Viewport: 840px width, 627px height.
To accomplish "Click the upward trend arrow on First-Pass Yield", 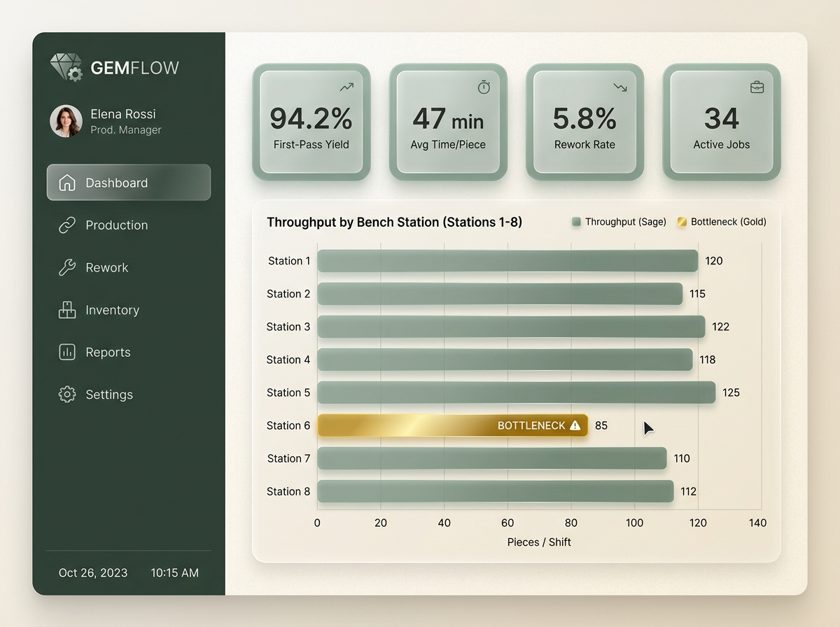I will [346, 87].
